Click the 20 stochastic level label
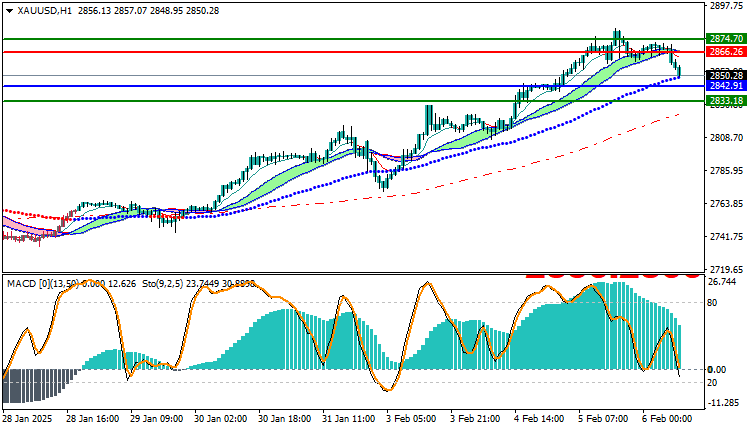 tap(712, 383)
